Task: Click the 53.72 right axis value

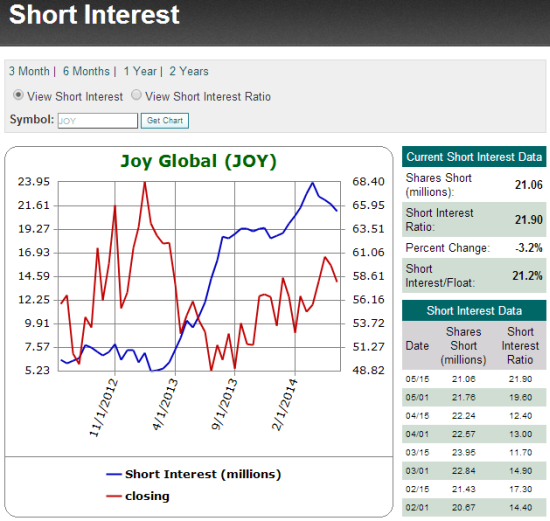Action: click(x=368, y=323)
